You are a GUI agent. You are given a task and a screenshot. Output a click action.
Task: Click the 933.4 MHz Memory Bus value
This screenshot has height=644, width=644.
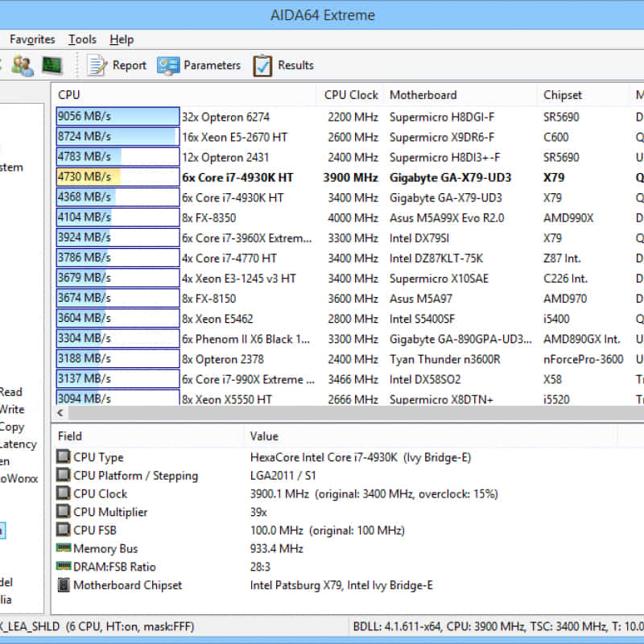pos(276,548)
